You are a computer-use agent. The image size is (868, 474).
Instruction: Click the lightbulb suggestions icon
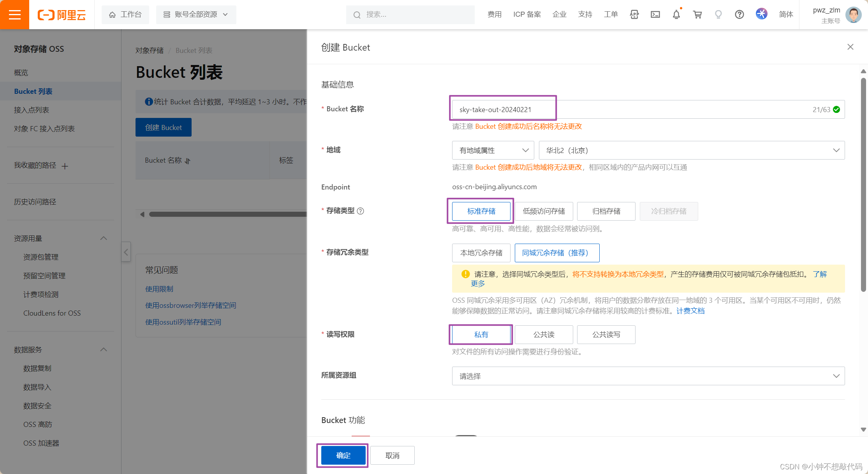718,14
